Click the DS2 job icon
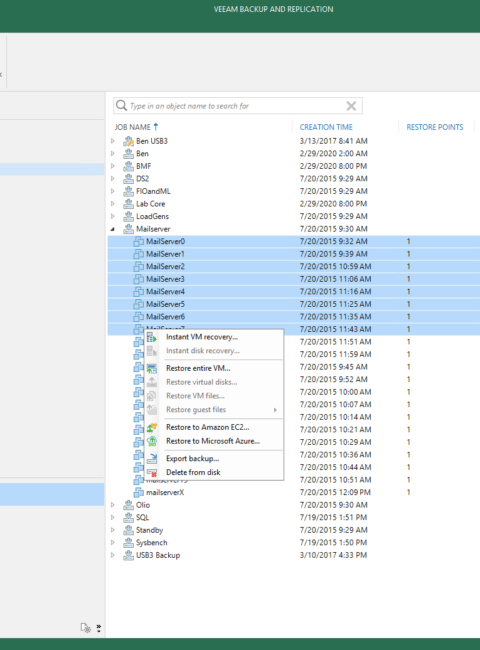 (128, 179)
